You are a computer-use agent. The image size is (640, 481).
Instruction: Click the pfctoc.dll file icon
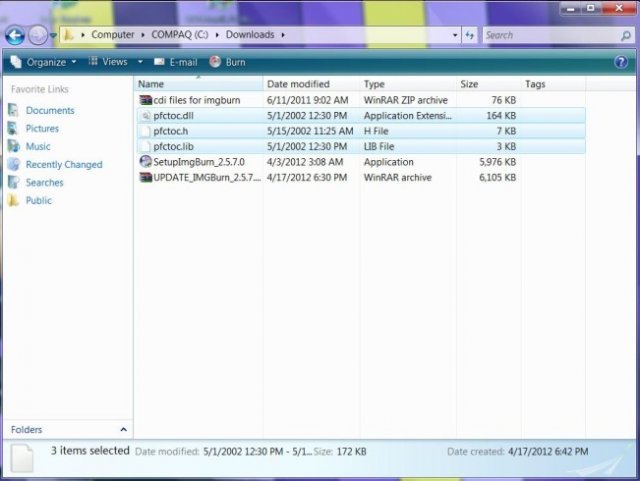click(x=146, y=116)
